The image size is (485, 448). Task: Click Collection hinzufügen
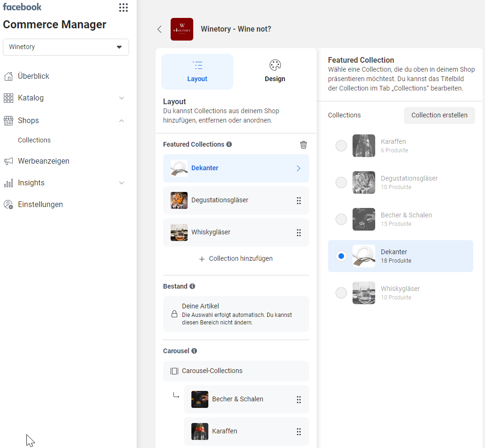[236, 258]
